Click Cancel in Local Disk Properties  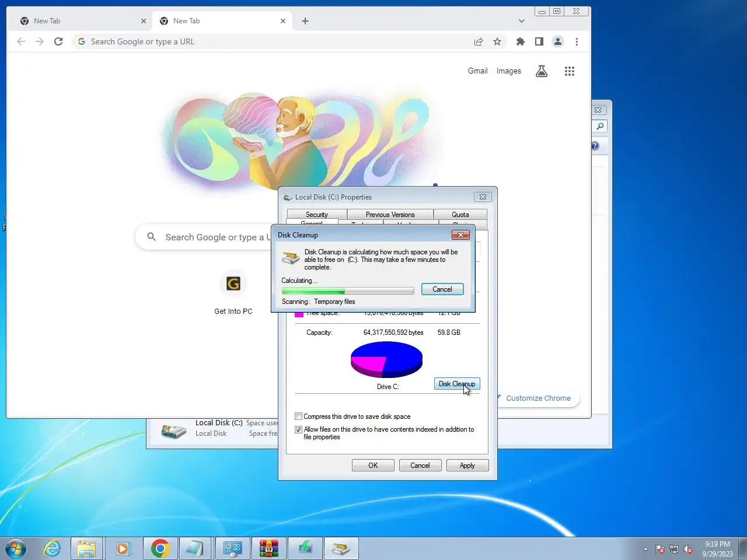(x=420, y=466)
